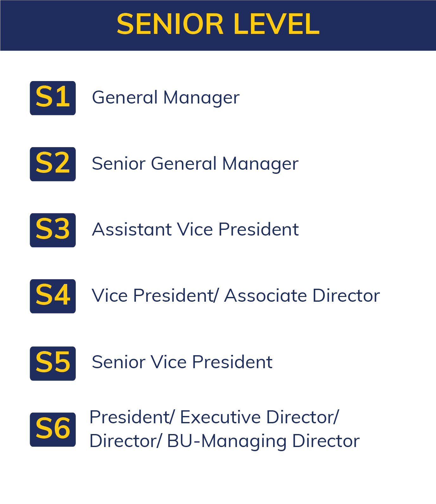Click Vice President/ Associate Director text
This screenshot has width=436, height=504.
point(236,296)
